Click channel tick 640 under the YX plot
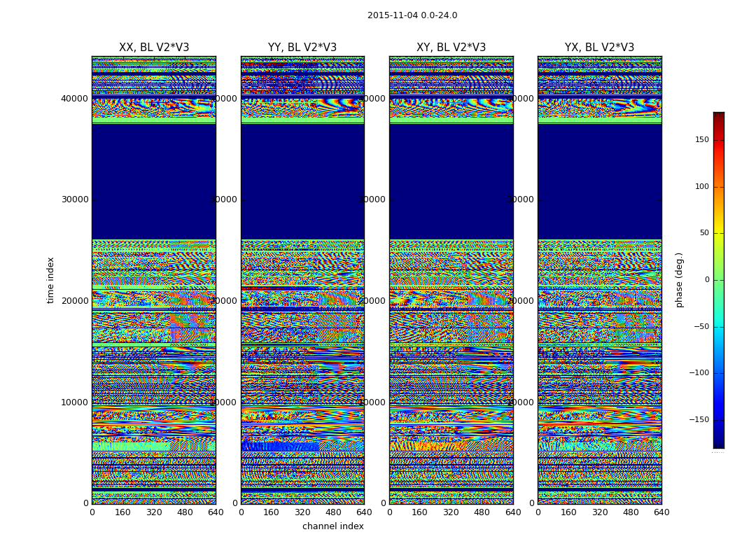The width and height of the screenshot is (735, 560). tap(661, 512)
